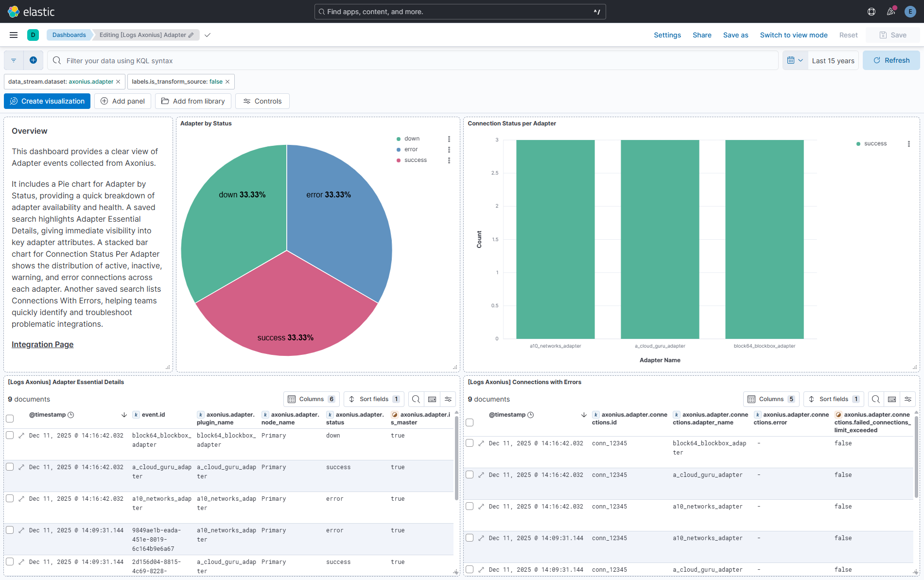
Task: Show keyboard shortcuts in Adapter Essential Details
Action: click(x=432, y=399)
